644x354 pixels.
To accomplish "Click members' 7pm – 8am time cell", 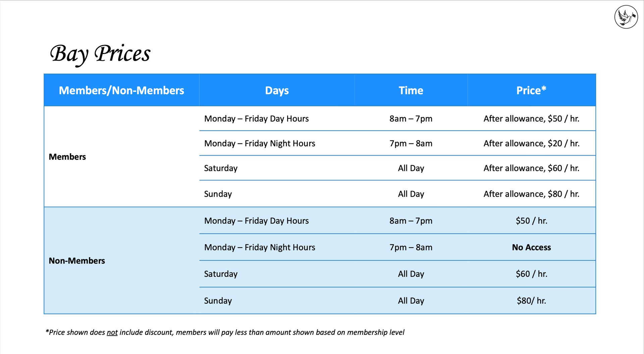I will (x=411, y=144).
